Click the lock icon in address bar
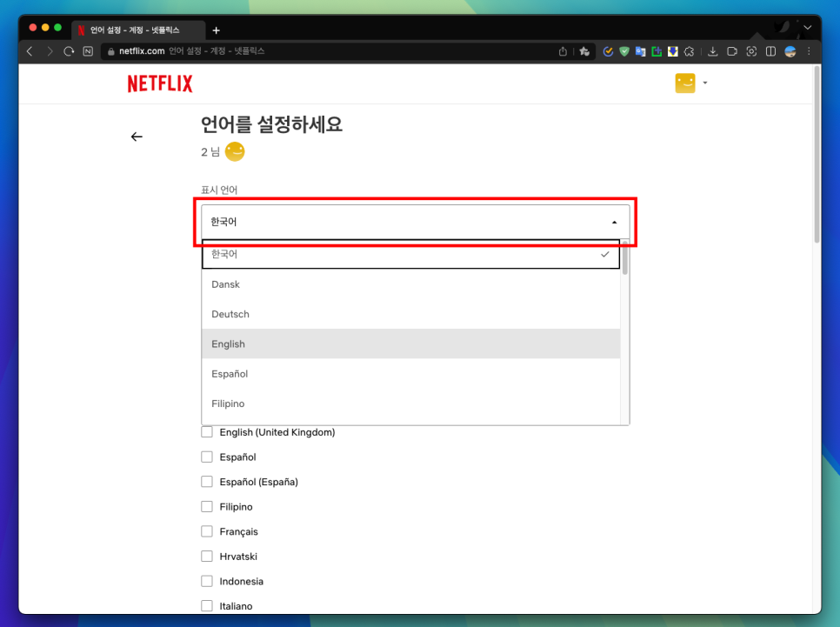The height and width of the screenshot is (627, 840). (x=111, y=51)
